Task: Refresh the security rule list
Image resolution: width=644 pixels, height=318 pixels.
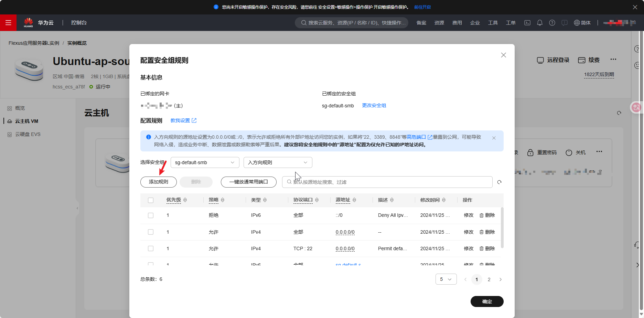Action: [x=500, y=182]
